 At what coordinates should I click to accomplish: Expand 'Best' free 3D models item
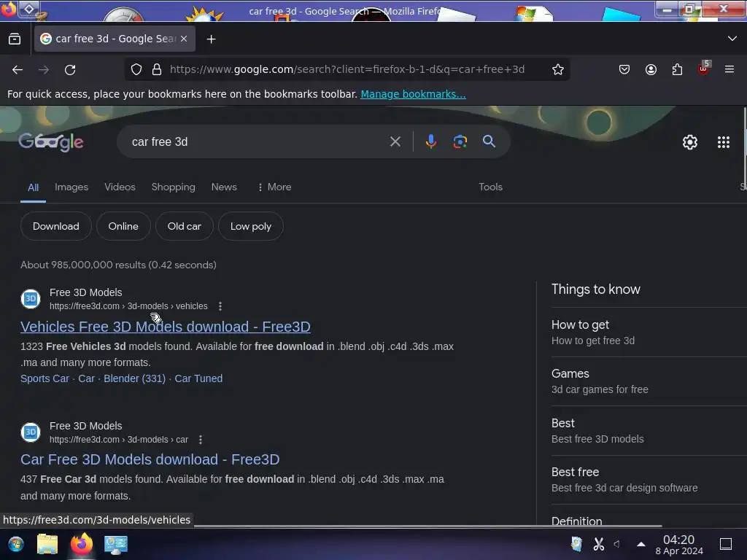click(649, 431)
